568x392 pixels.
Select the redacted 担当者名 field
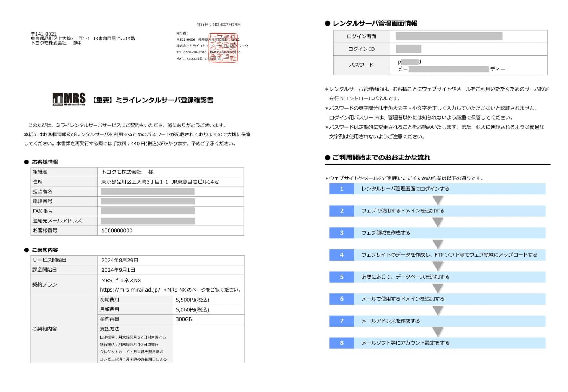[148, 192]
